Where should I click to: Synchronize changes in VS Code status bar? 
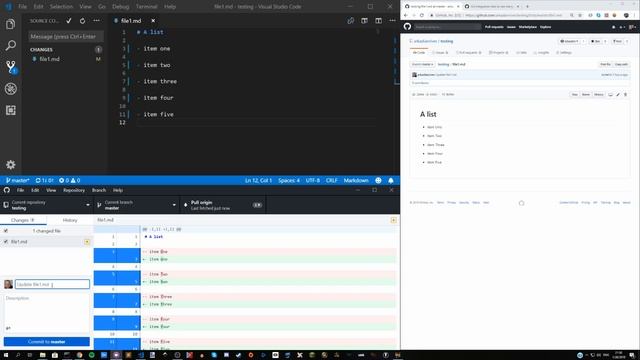click(44, 180)
